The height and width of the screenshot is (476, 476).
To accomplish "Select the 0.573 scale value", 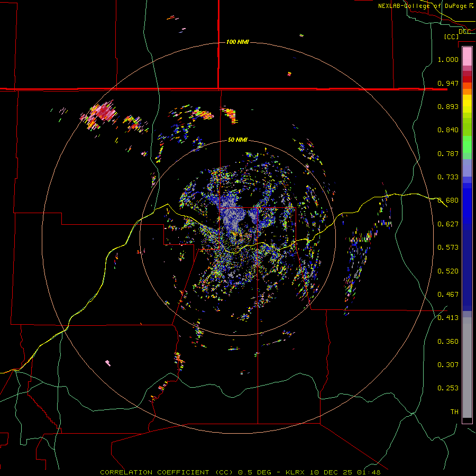I will 448,248.
